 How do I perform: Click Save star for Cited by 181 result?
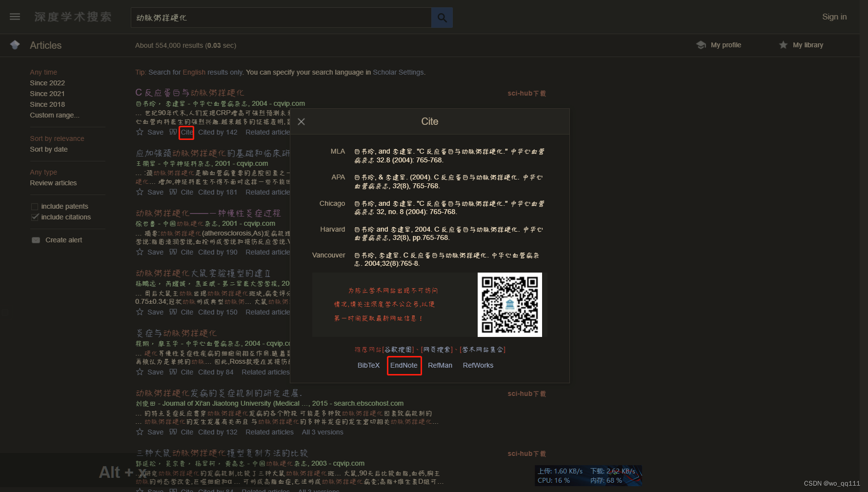(x=140, y=192)
